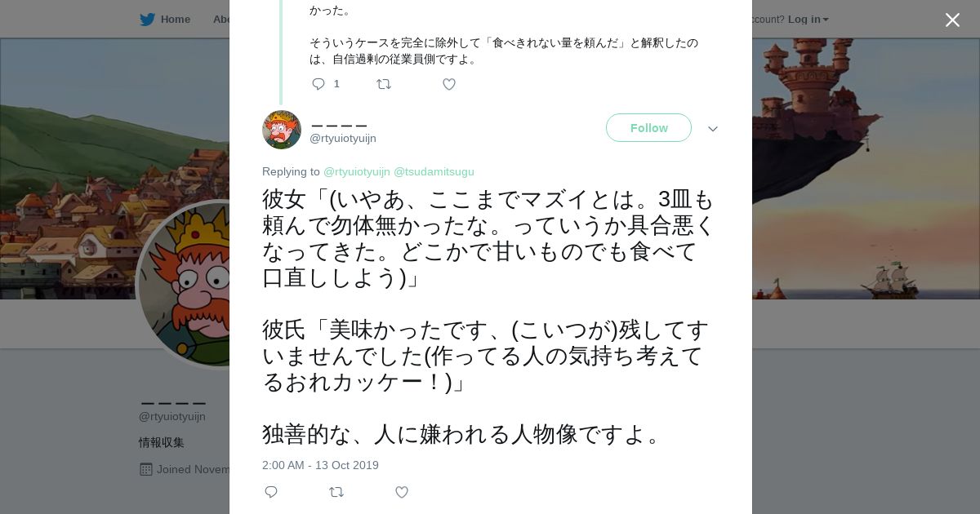980x514 pixels.
Task: Click the Twitter bird logo
Action: pyautogui.click(x=147, y=19)
